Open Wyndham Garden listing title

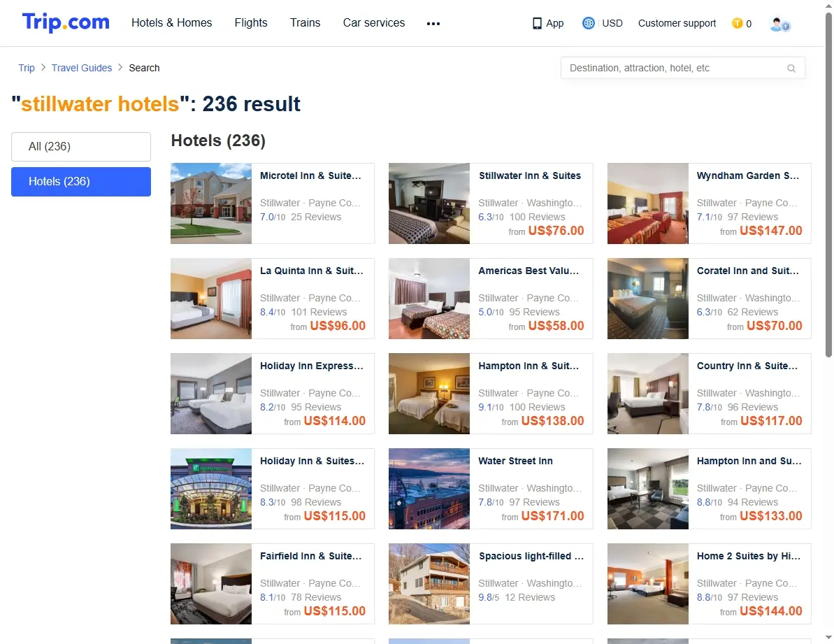(748, 176)
